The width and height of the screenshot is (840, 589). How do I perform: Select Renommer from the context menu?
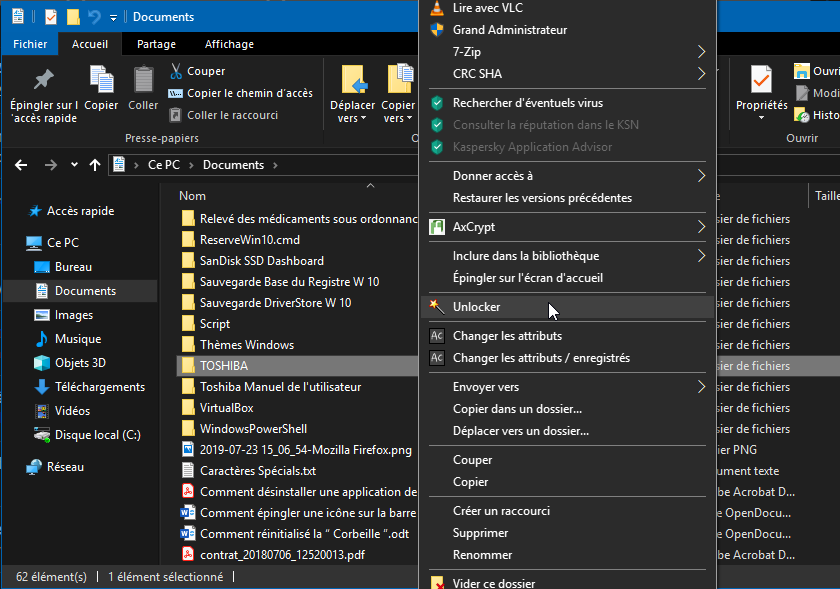[482, 555]
